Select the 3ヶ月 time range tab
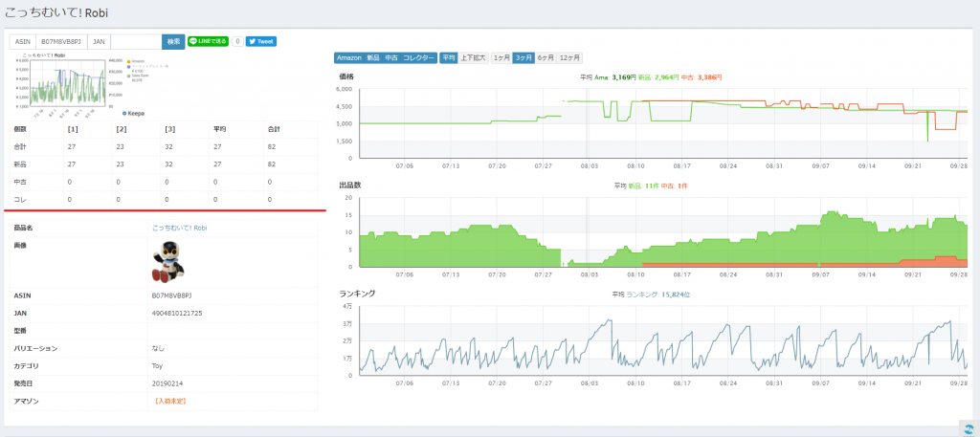This screenshot has width=980, height=437. 523,58
